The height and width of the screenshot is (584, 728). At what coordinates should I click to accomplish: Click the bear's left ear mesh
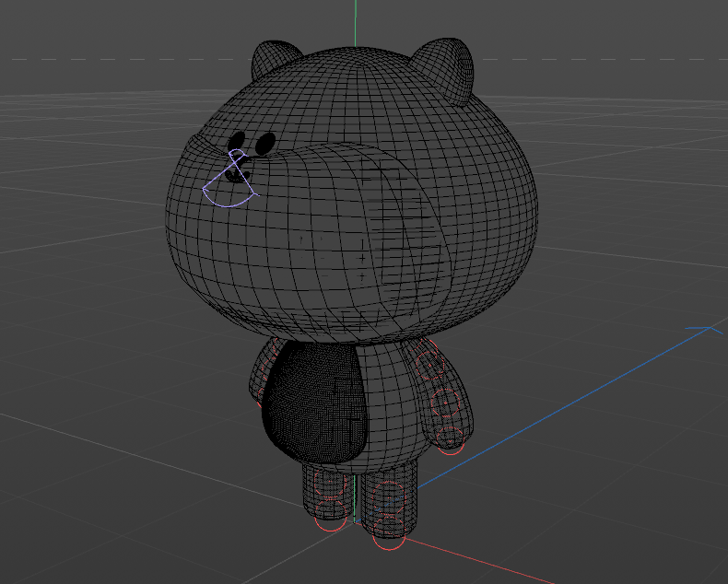(x=275, y=59)
